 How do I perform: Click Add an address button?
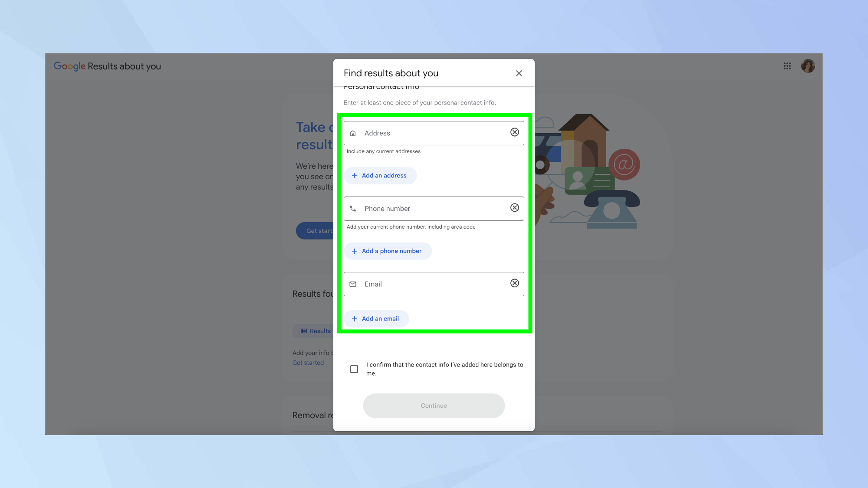[380, 176]
